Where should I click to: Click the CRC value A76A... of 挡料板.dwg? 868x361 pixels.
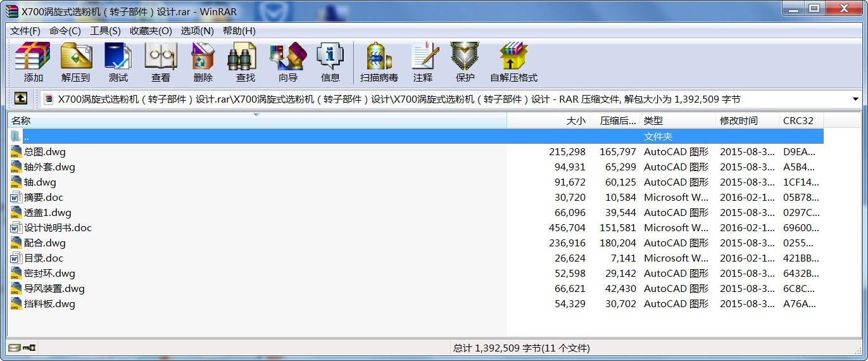tap(801, 304)
